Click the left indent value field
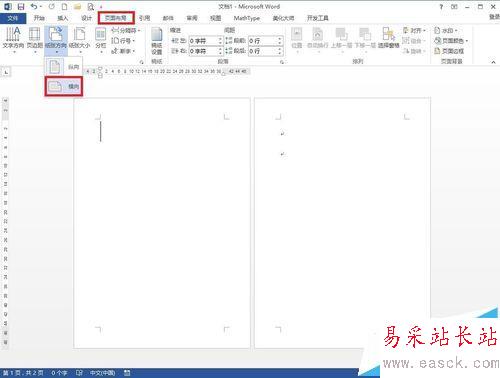500x378 pixels. 203,41
